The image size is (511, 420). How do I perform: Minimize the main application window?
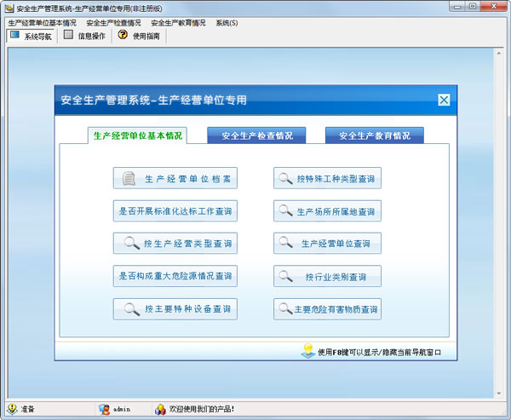[x=457, y=6]
